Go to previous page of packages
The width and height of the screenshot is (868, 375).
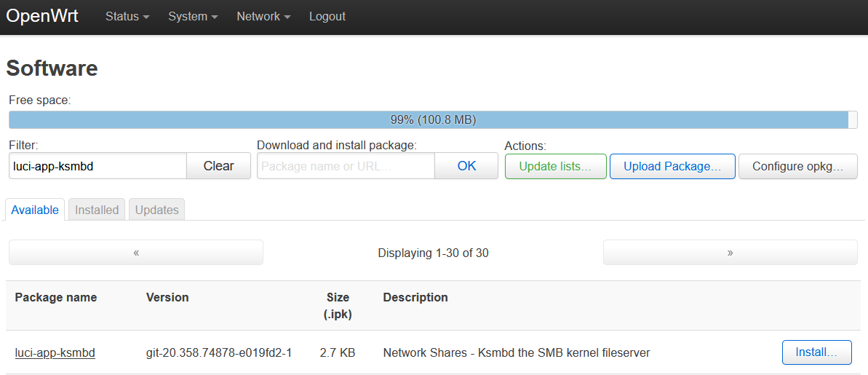136,253
